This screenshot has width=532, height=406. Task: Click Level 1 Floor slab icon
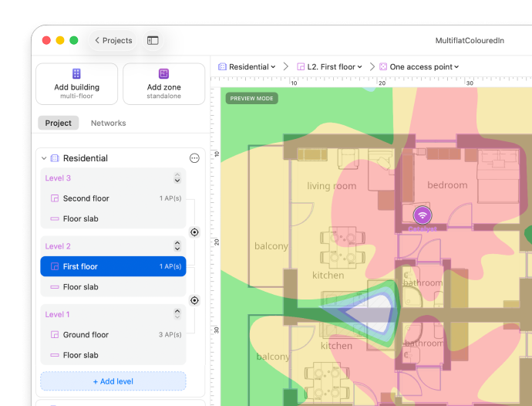coord(55,355)
